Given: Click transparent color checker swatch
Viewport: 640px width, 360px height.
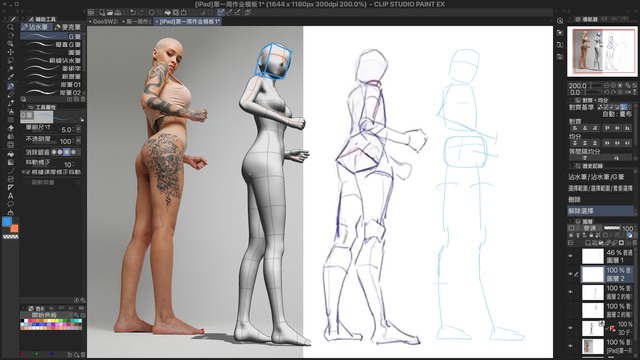Looking at the screenshot, I should (11, 236).
